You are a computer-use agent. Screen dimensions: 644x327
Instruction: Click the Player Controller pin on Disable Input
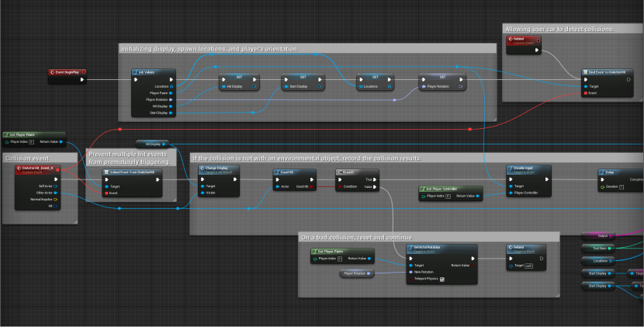[x=511, y=193]
